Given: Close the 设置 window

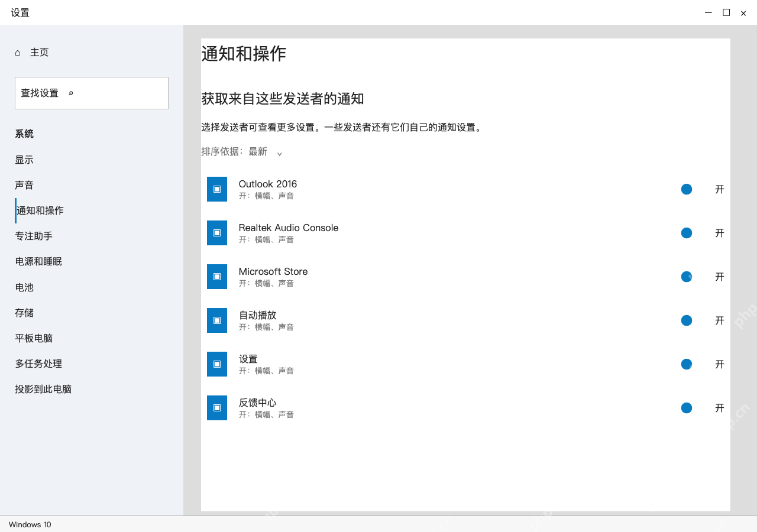Looking at the screenshot, I should (743, 13).
